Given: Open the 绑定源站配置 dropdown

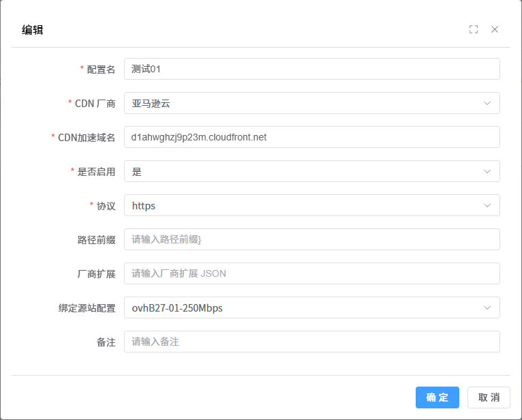Looking at the screenshot, I should (312, 307).
